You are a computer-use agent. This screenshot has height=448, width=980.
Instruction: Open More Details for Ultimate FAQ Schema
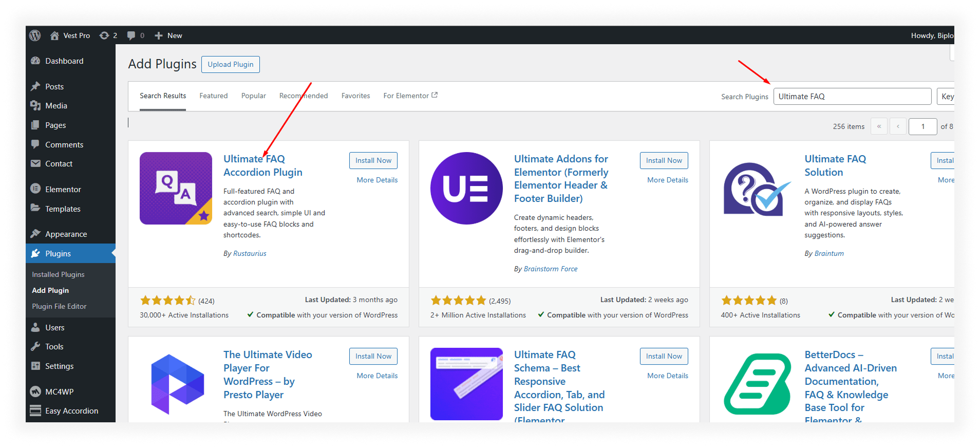668,376
